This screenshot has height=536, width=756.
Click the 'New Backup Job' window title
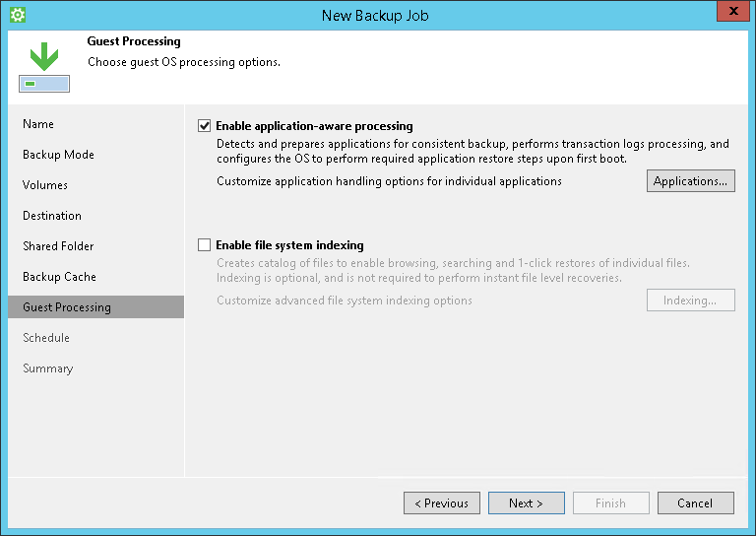click(375, 16)
